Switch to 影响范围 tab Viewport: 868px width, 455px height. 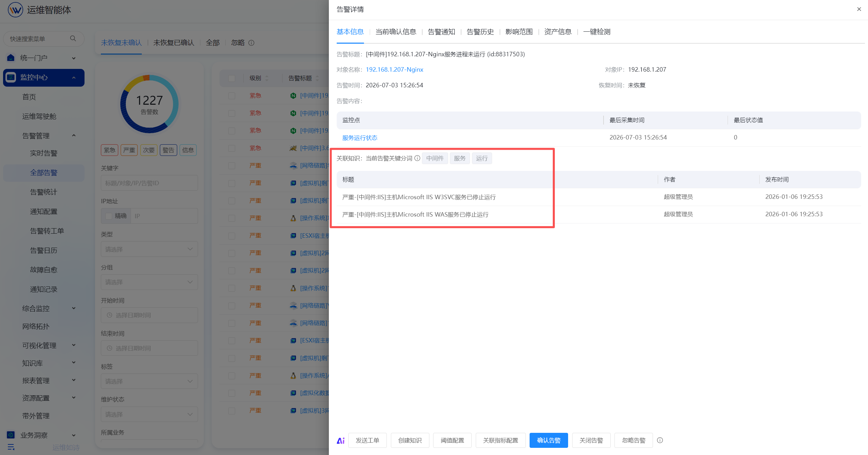(x=519, y=32)
